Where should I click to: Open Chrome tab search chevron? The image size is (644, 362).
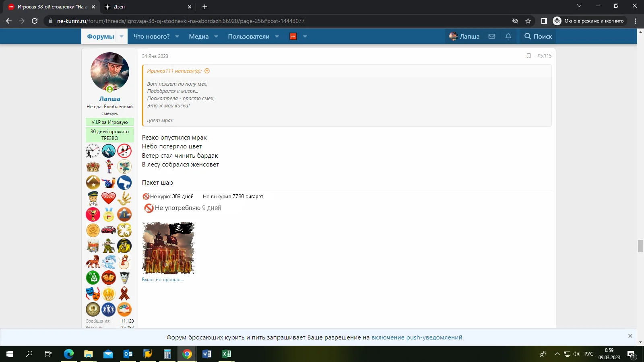pos(579,6)
